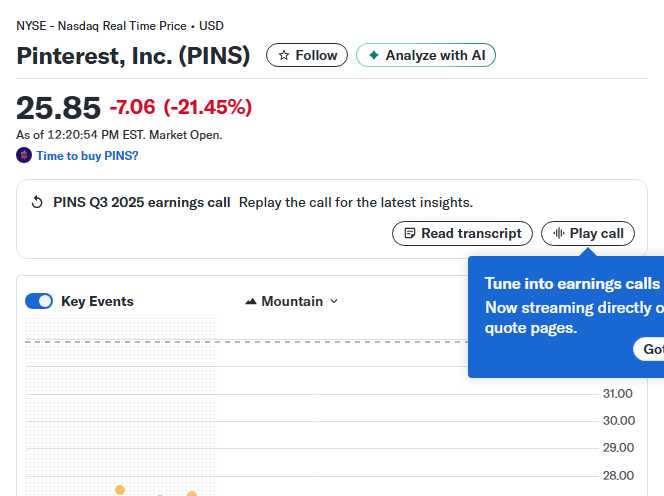Open Read transcript for earnings call
The image size is (664, 496).
coord(462,233)
